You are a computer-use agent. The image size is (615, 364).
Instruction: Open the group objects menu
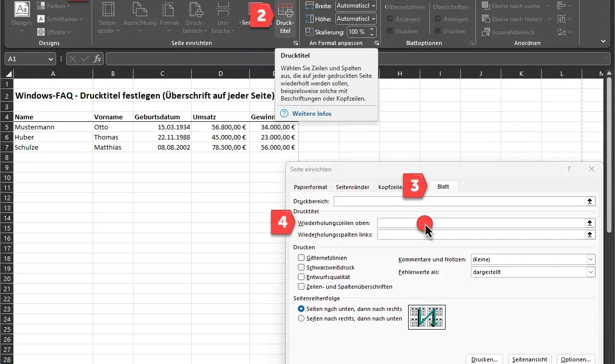[x=564, y=19]
